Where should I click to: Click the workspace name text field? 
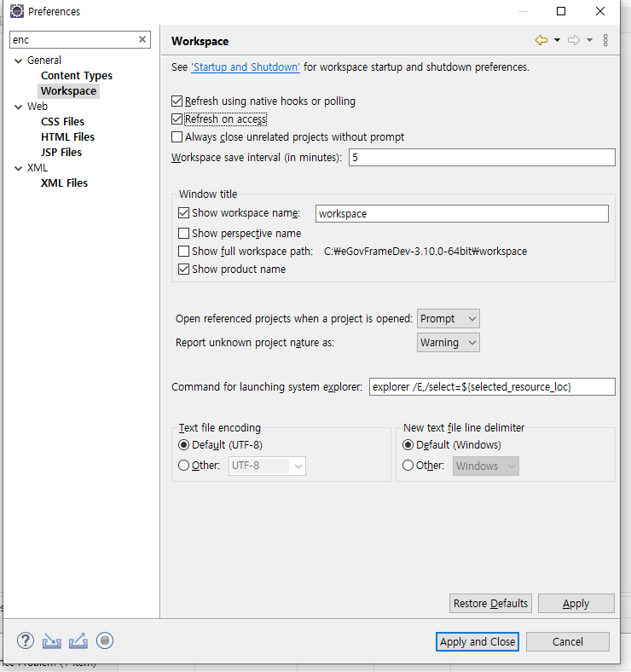point(461,213)
